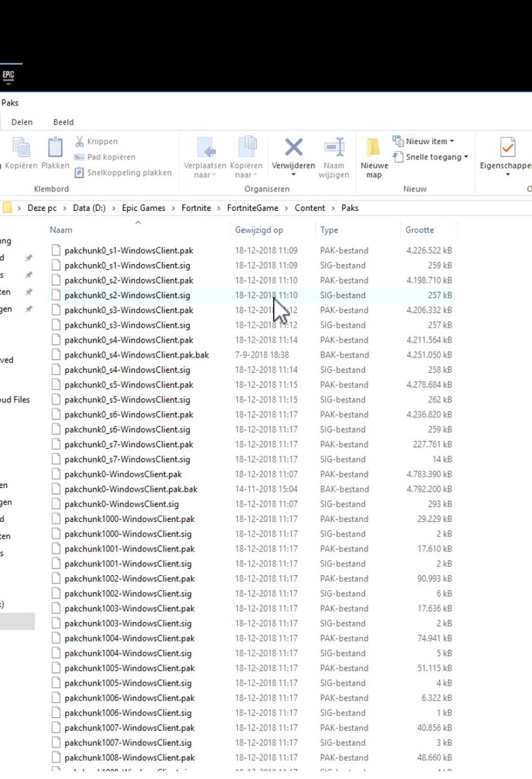Click the 7-9-2018 18:38 date cell
The height and width of the screenshot is (779, 532).
point(262,354)
